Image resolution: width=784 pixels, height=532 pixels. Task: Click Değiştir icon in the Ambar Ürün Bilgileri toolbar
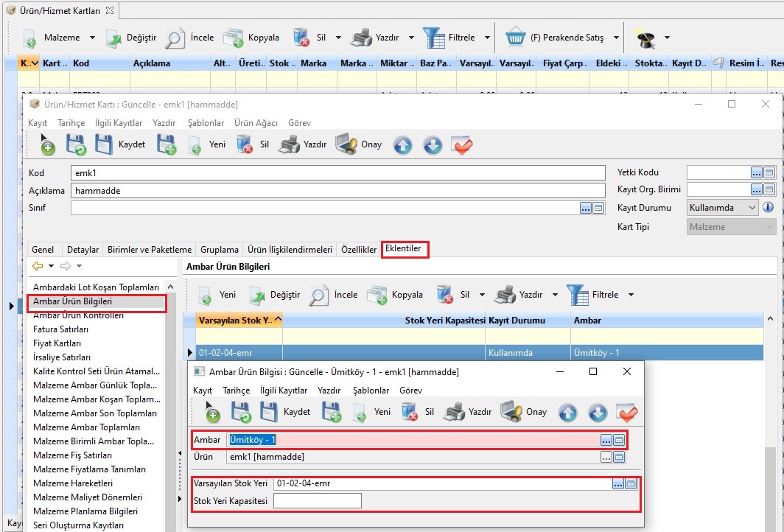(257, 295)
